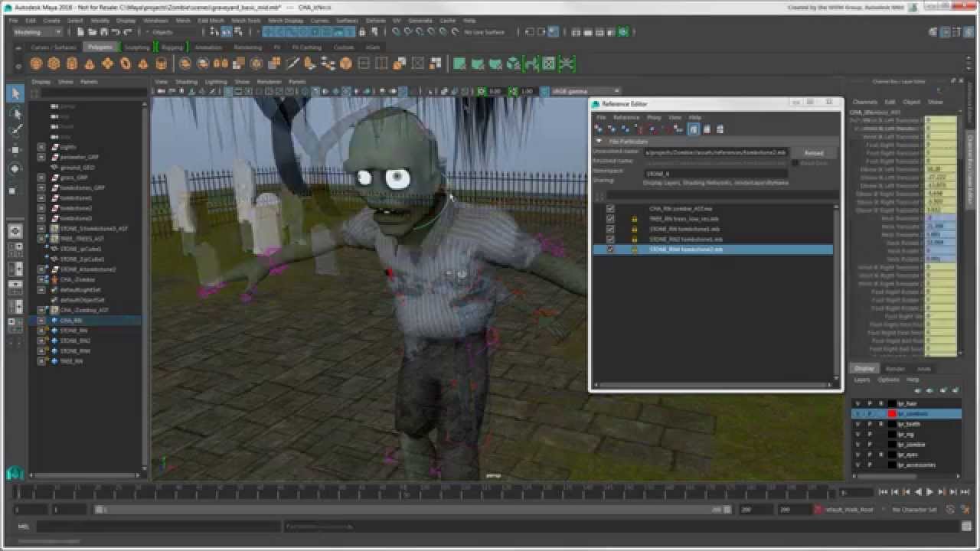Choose the four view layout icon
The width and height of the screenshot is (980, 551).
(15, 249)
